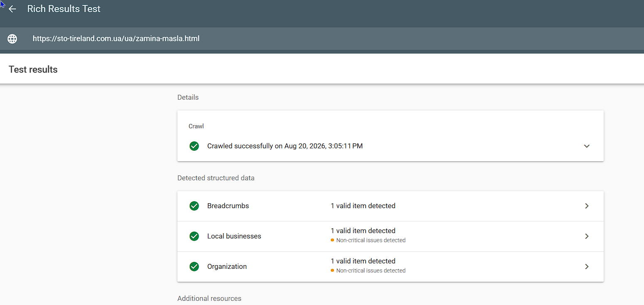Click the Details section label

pyautogui.click(x=188, y=98)
